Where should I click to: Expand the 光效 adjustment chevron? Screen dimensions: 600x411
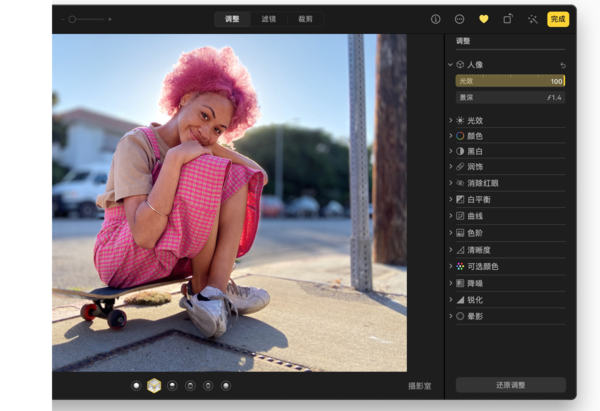450,120
